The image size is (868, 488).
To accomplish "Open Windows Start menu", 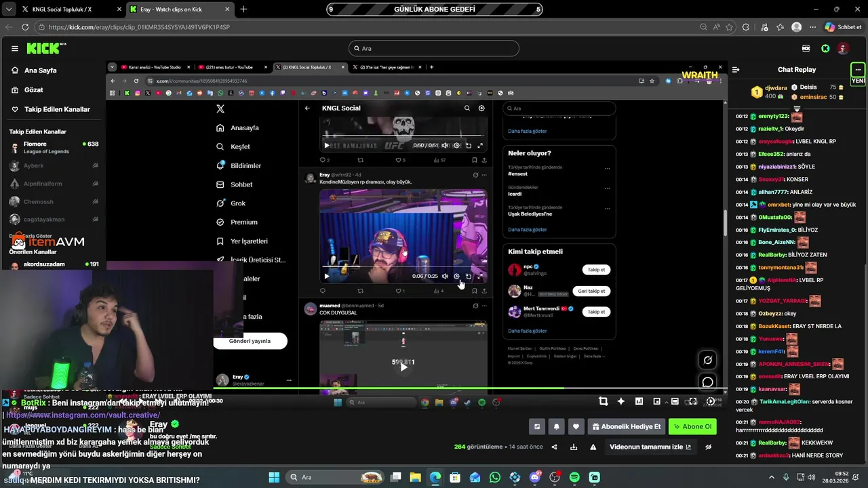I will coord(274,477).
